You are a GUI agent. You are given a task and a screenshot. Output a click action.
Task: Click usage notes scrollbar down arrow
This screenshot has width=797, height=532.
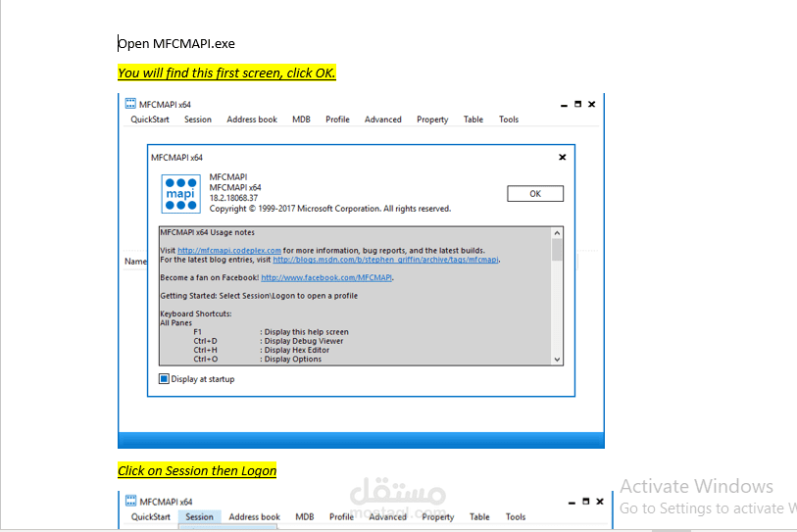coord(557,360)
